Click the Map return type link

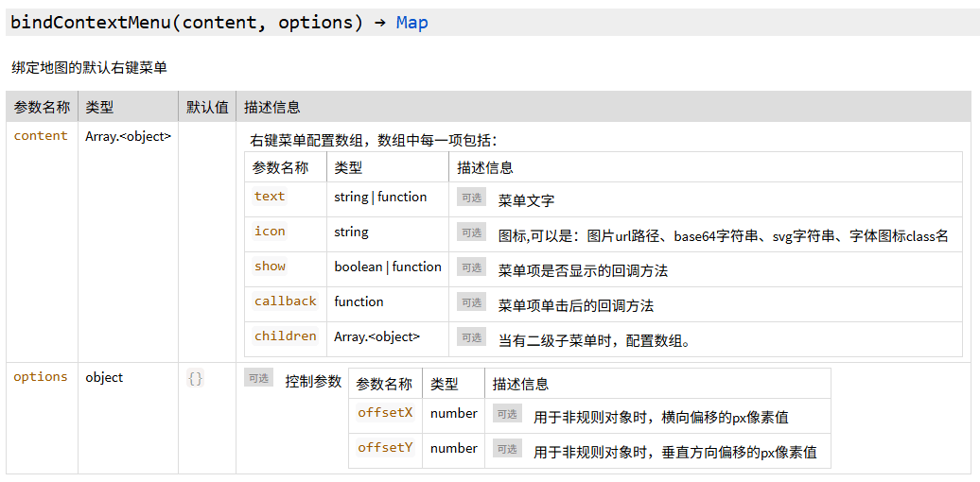pyautogui.click(x=411, y=23)
